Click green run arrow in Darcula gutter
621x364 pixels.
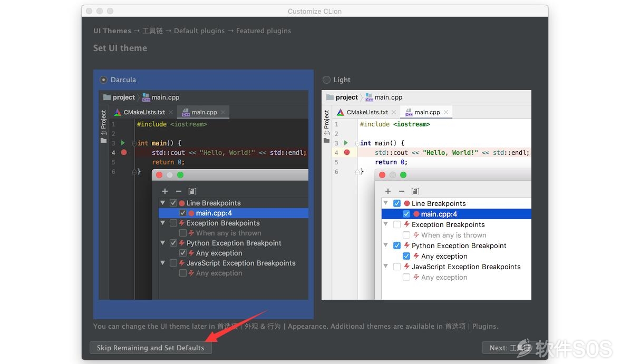tap(123, 143)
